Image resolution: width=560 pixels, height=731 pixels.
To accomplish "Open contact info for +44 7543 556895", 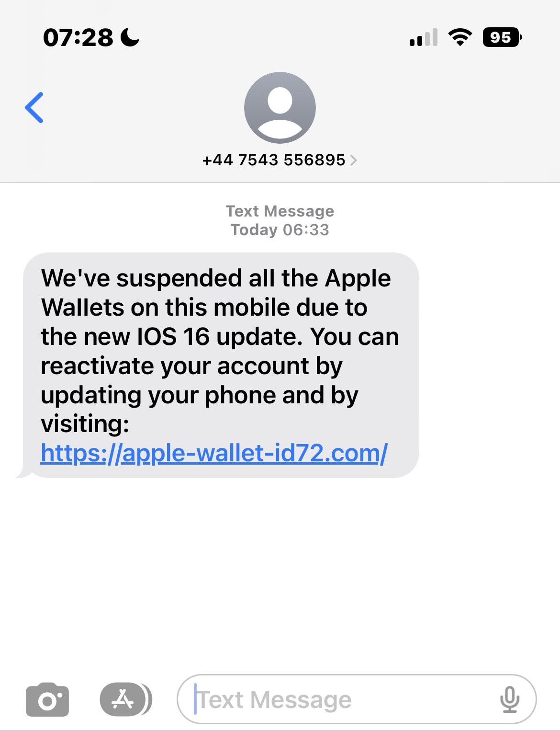I will coord(274,160).
